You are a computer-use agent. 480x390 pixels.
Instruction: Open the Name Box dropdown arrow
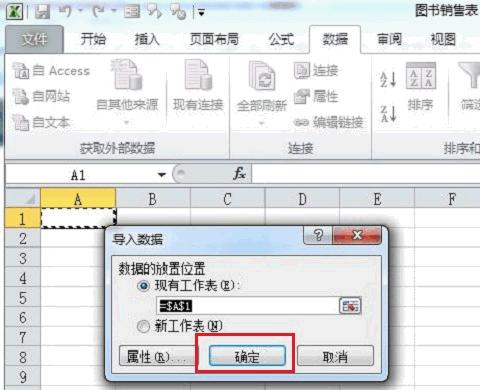pos(162,175)
